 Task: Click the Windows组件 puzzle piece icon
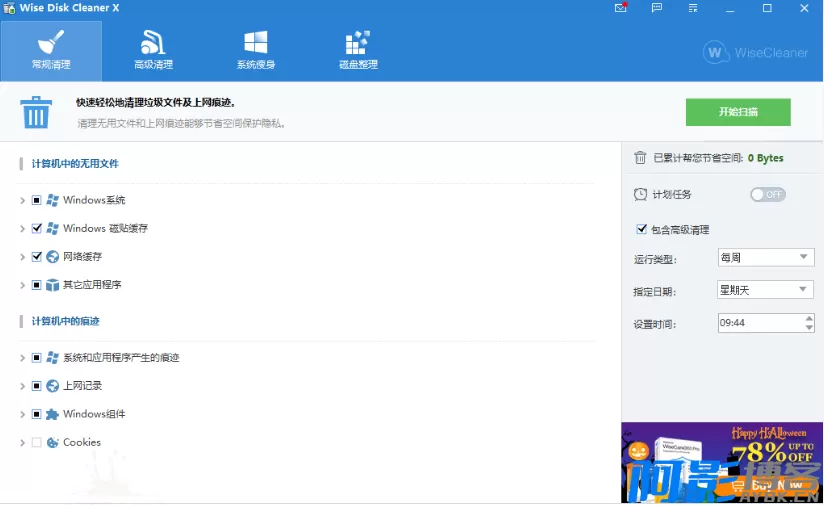pyautogui.click(x=52, y=414)
